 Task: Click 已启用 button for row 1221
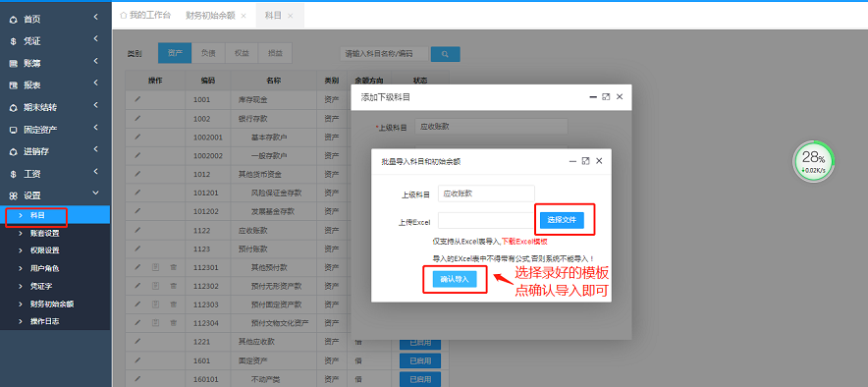(x=420, y=343)
